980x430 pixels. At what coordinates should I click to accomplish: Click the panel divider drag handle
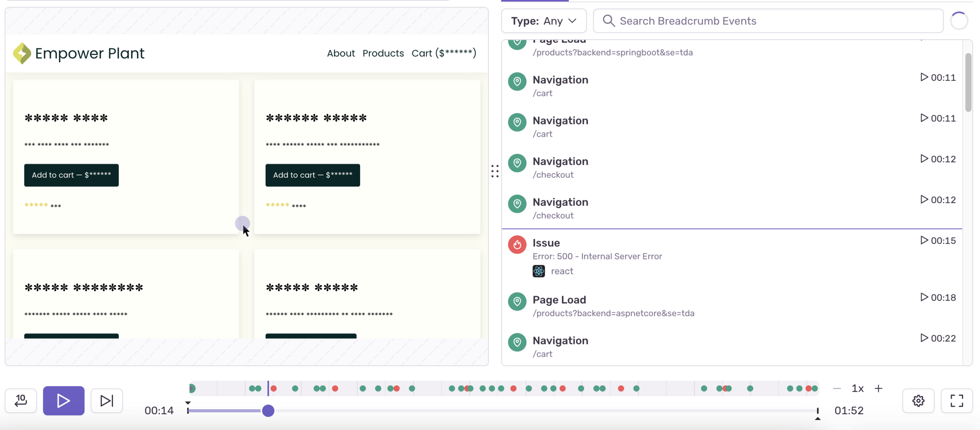click(495, 171)
